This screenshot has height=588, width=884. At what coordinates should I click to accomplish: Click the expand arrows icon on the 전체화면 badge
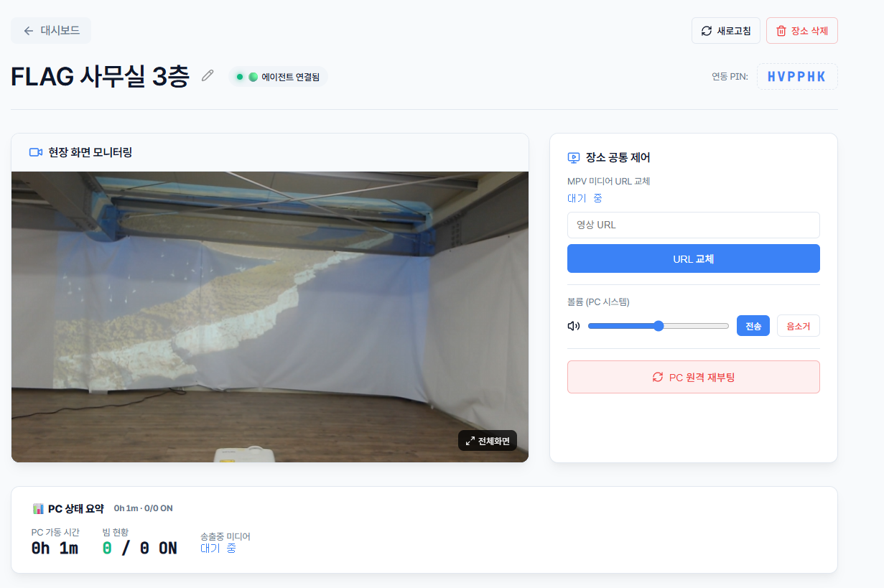click(470, 440)
